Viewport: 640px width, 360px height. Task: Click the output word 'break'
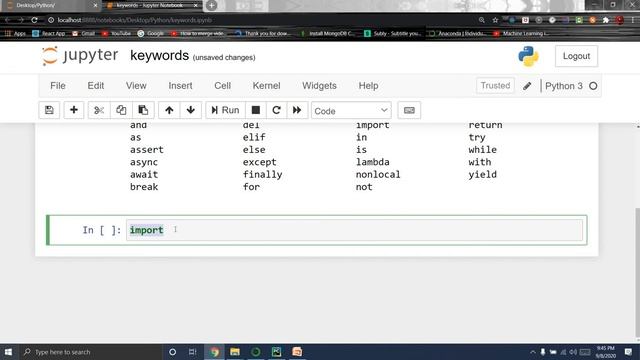coord(144,187)
